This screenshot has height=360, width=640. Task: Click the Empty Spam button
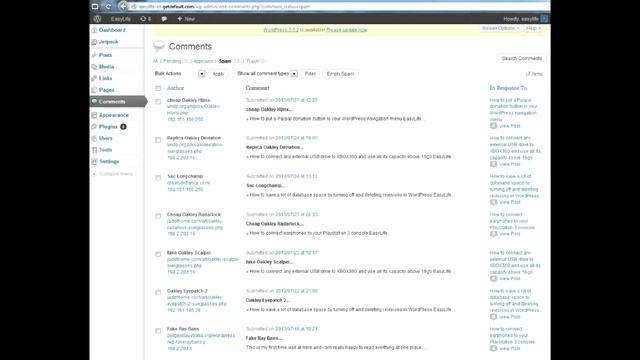(340, 74)
